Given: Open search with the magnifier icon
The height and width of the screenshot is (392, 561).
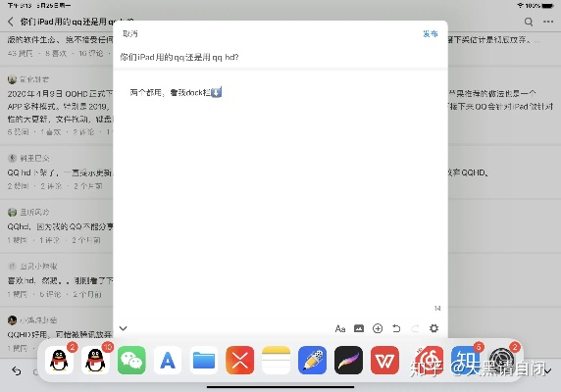Looking at the screenshot, I should (529, 23).
